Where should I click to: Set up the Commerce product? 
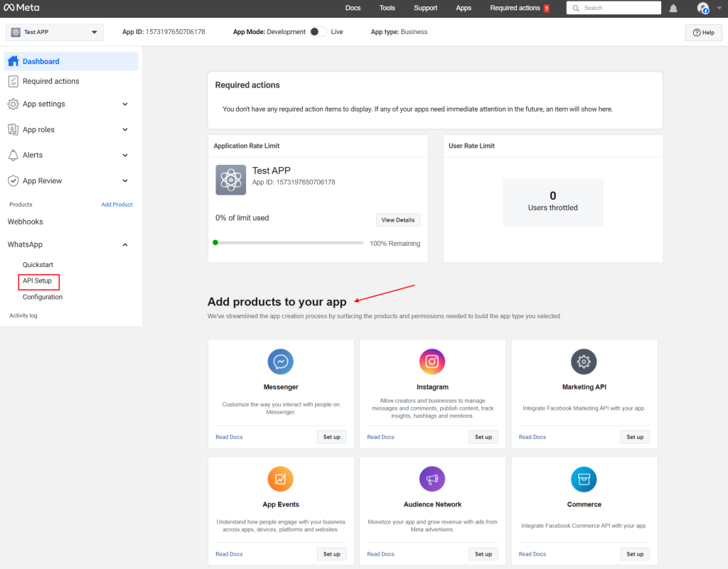coord(635,554)
